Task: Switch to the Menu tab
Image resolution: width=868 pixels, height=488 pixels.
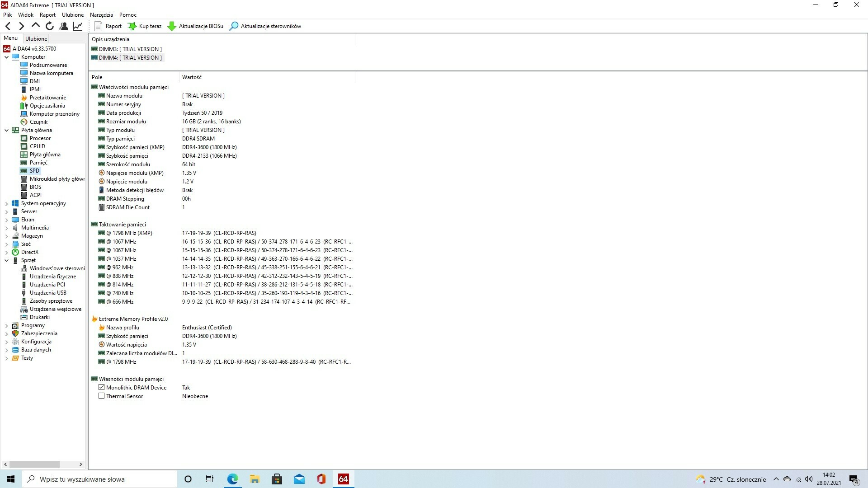Action: point(10,38)
